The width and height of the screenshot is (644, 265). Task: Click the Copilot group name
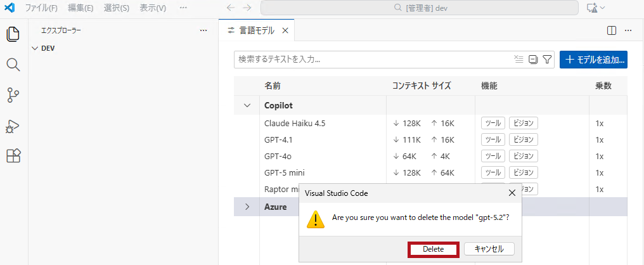click(x=278, y=105)
